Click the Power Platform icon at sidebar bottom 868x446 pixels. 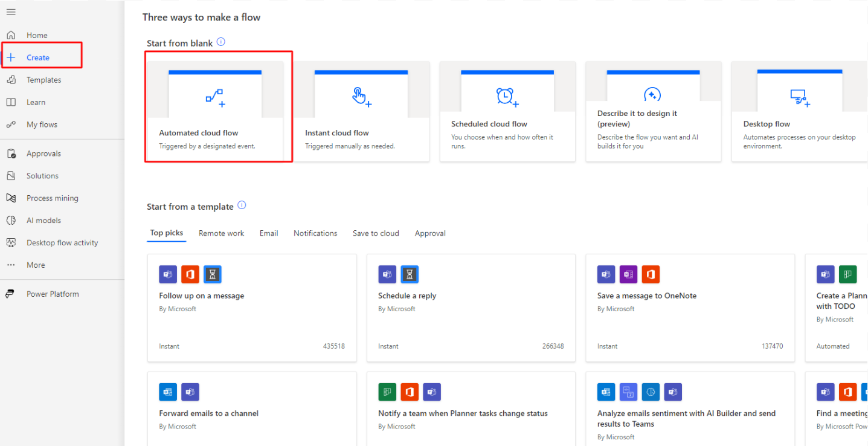pos(10,294)
